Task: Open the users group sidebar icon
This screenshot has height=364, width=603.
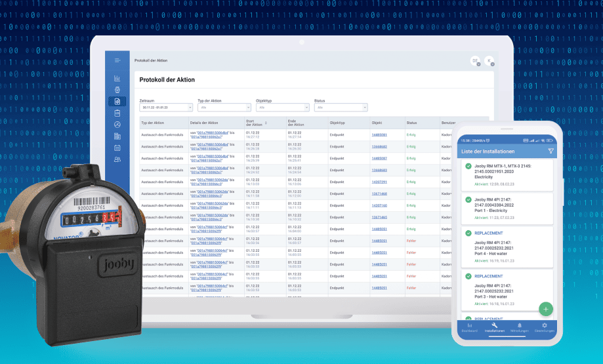Action: pos(117,159)
